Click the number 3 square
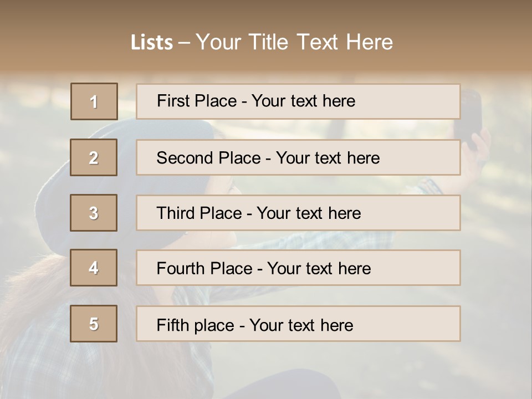Viewport: 532px width, 399px height. tap(94, 213)
